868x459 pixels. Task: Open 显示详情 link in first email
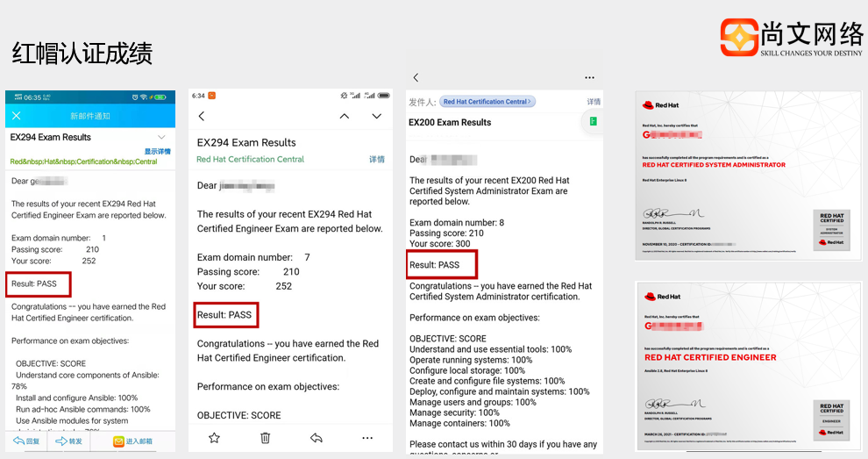point(157,151)
